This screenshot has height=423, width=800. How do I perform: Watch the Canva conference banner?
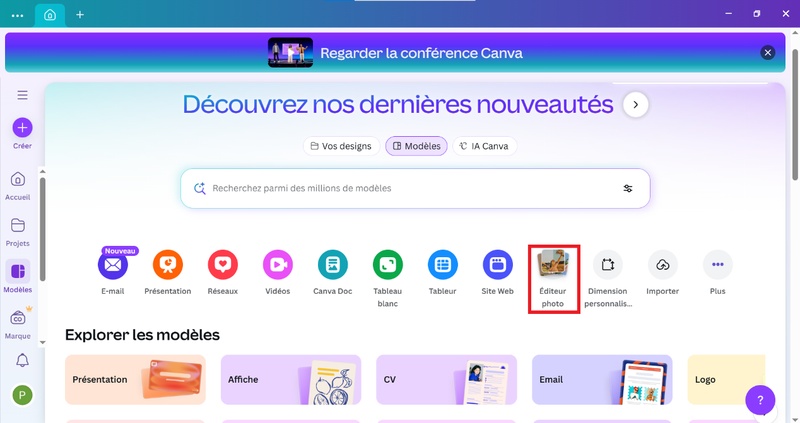[395, 53]
